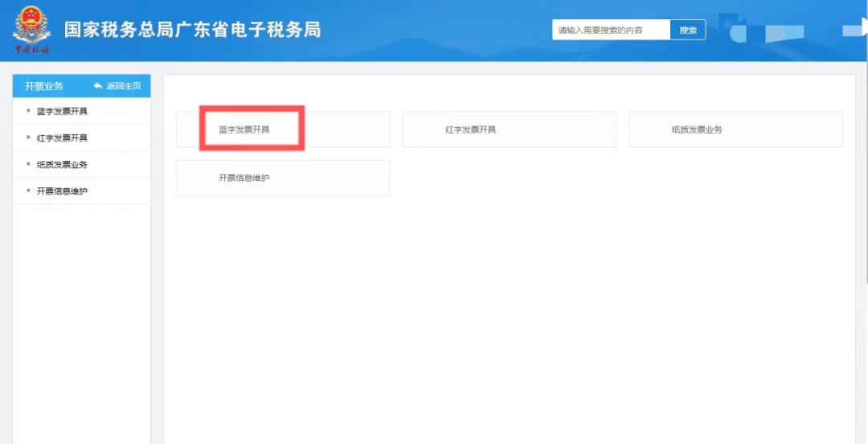Click the 搜索 button

688,30
